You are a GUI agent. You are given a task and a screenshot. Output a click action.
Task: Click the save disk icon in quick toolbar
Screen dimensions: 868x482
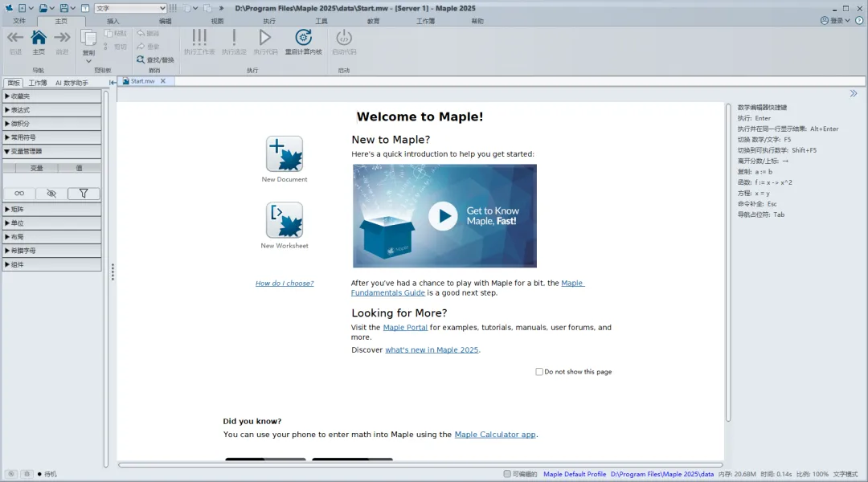click(64, 8)
